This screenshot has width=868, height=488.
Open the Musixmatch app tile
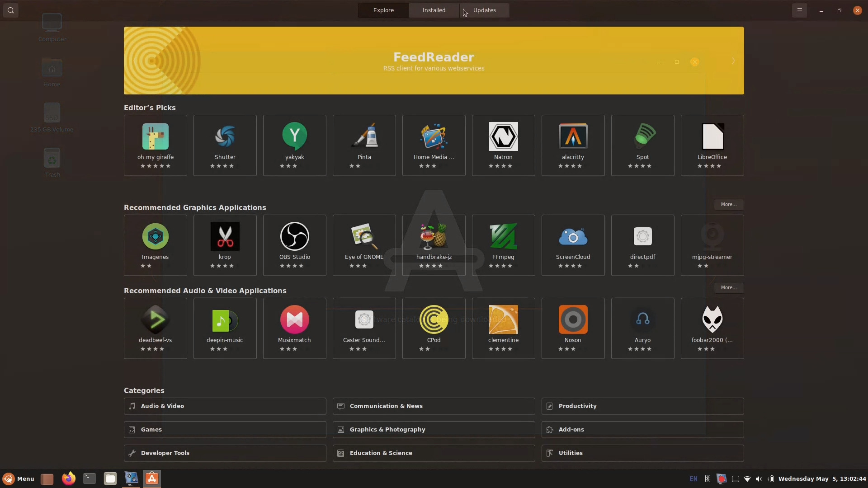point(294,328)
